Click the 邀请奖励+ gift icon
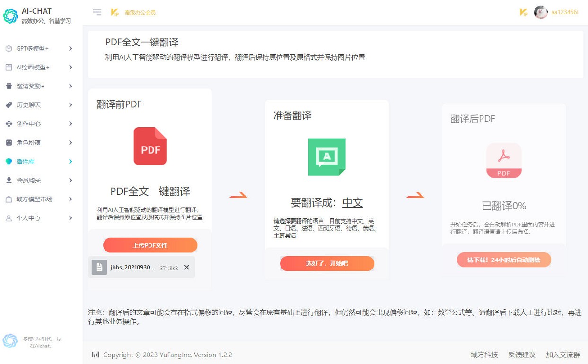The image size is (588, 364). click(9, 86)
